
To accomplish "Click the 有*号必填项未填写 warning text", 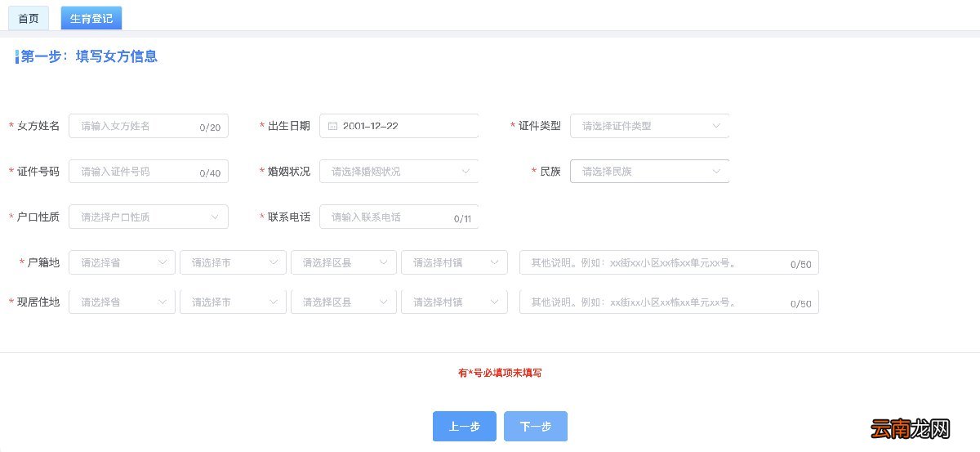I will [500, 373].
